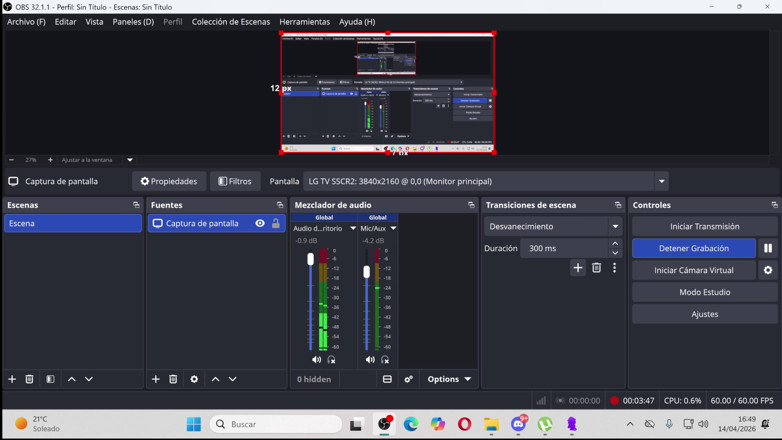
Task: Click the Windows Start button
Action: click(x=194, y=424)
